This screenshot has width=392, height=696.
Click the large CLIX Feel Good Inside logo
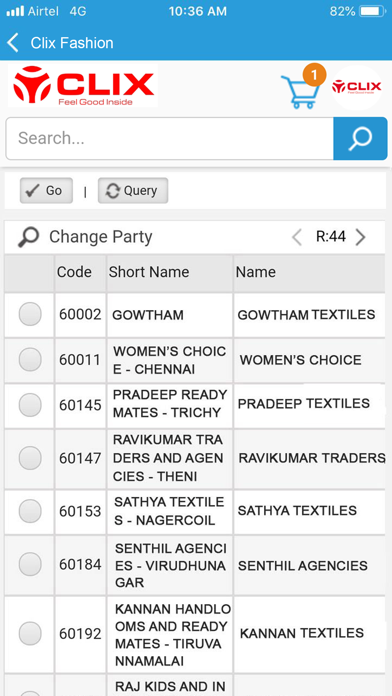tap(83, 86)
